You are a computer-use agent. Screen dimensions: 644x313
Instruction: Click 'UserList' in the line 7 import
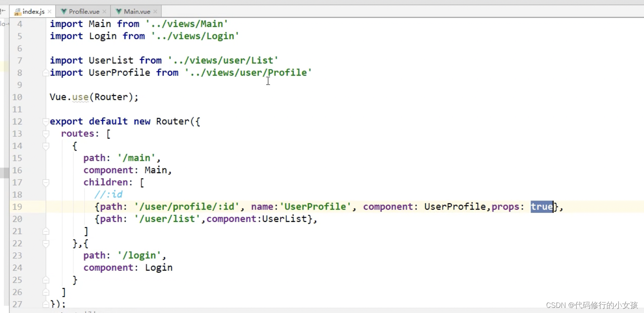[111, 60]
